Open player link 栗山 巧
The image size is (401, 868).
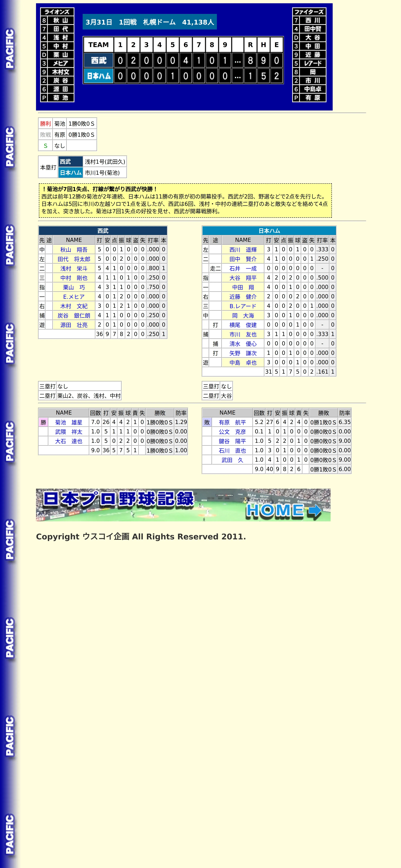(x=74, y=287)
